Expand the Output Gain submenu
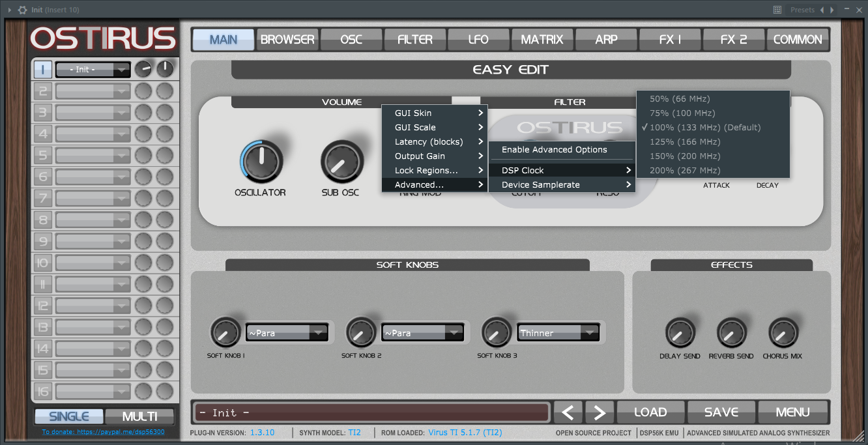The height and width of the screenshot is (445, 868). coord(435,156)
